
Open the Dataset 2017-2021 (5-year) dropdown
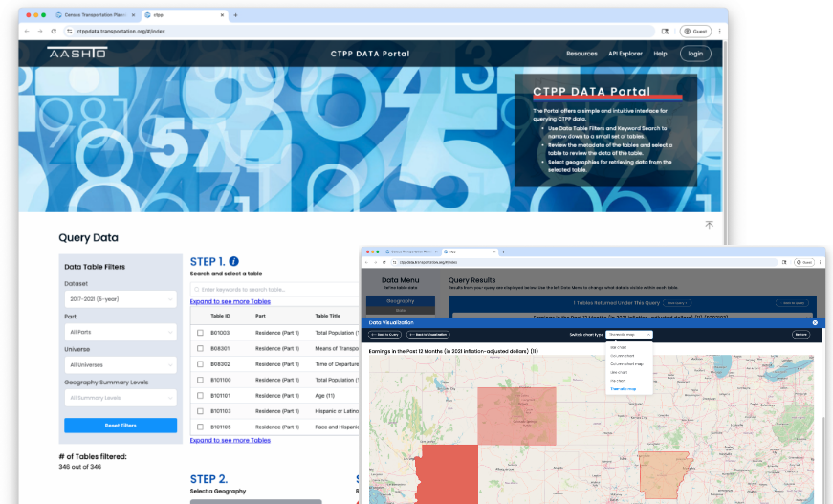[121, 299]
